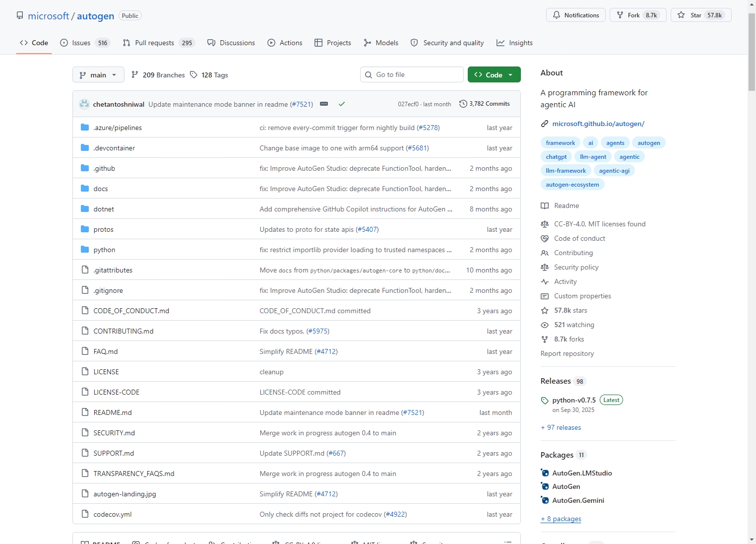Viewport: 756px width, 544px height.
Task: Click the framework topic tag
Action: coord(561,143)
